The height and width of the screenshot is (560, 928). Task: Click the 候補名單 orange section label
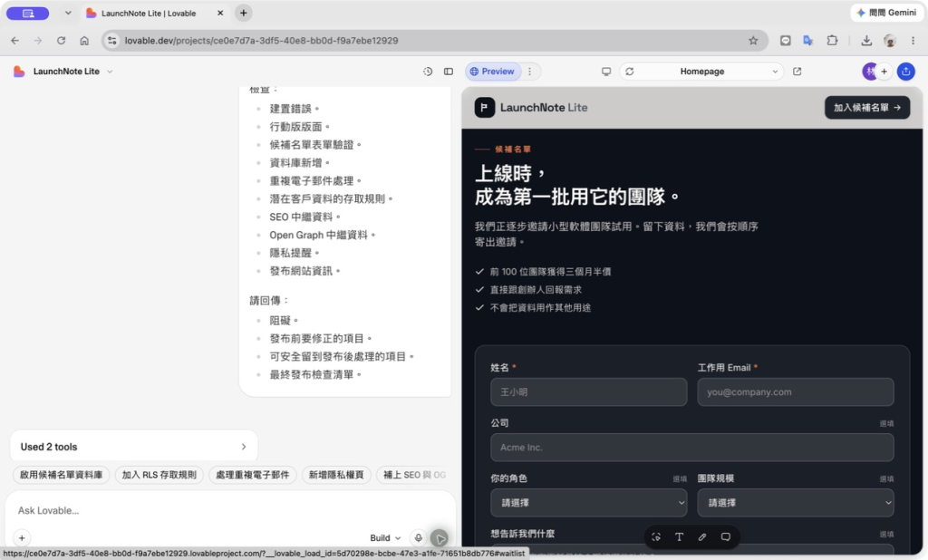[513, 150]
